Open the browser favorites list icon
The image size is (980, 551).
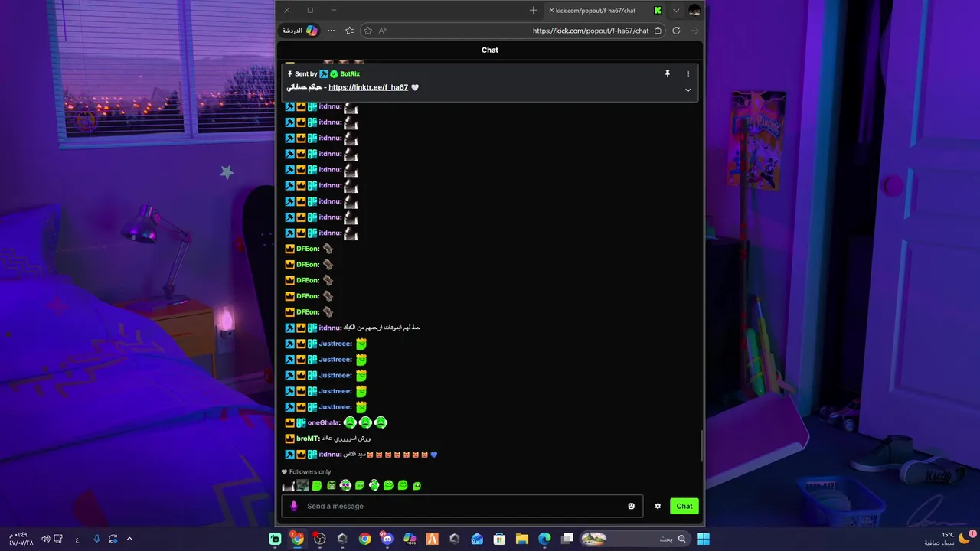click(350, 31)
